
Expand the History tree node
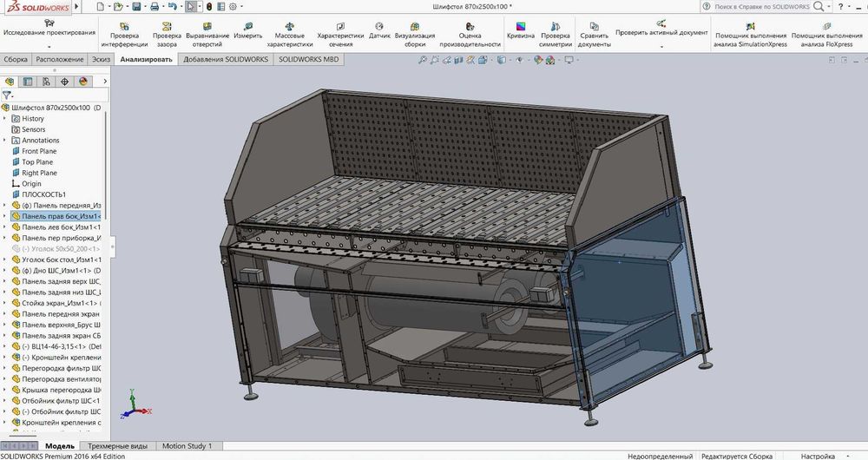(x=5, y=119)
